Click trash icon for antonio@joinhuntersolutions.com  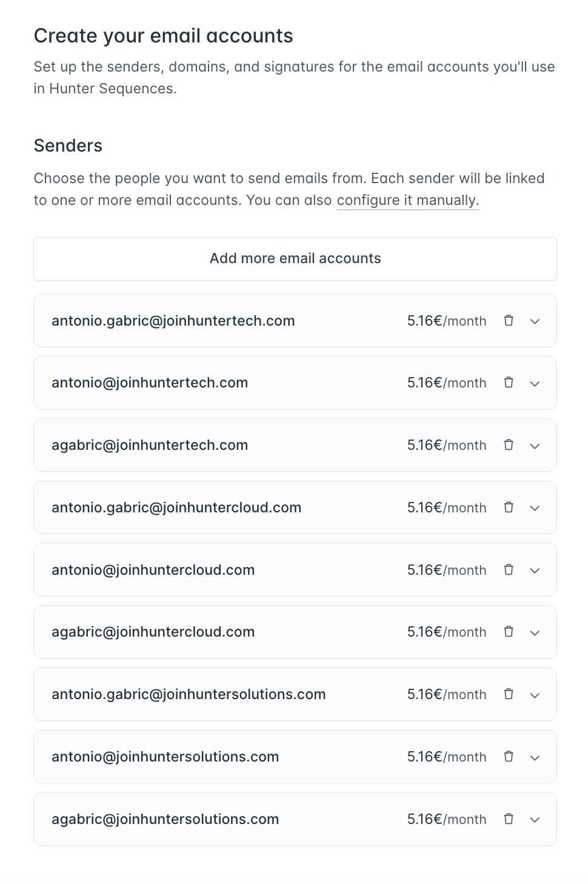(x=509, y=757)
